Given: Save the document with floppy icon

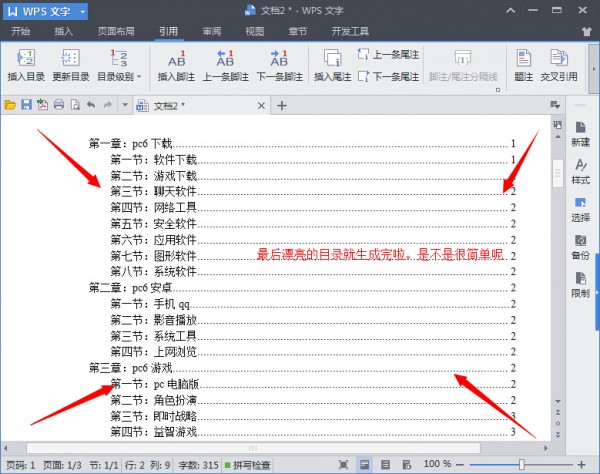Looking at the screenshot, I should tap(26, 105).
